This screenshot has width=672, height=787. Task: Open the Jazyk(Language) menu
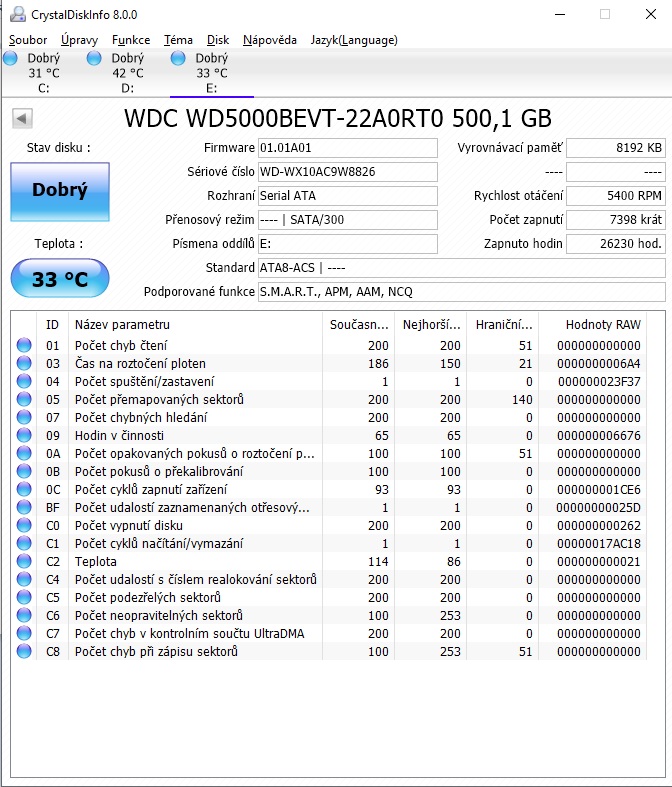point(354,40)
